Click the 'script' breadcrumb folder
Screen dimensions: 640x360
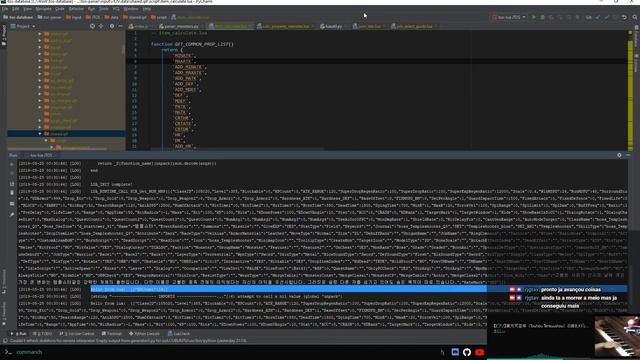click(159, 17)
